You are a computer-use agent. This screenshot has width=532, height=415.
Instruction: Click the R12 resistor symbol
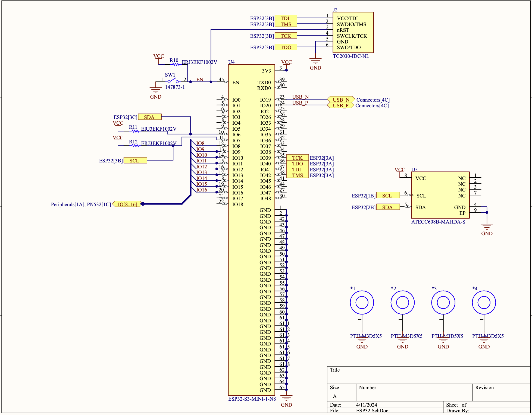pos(135,146)
